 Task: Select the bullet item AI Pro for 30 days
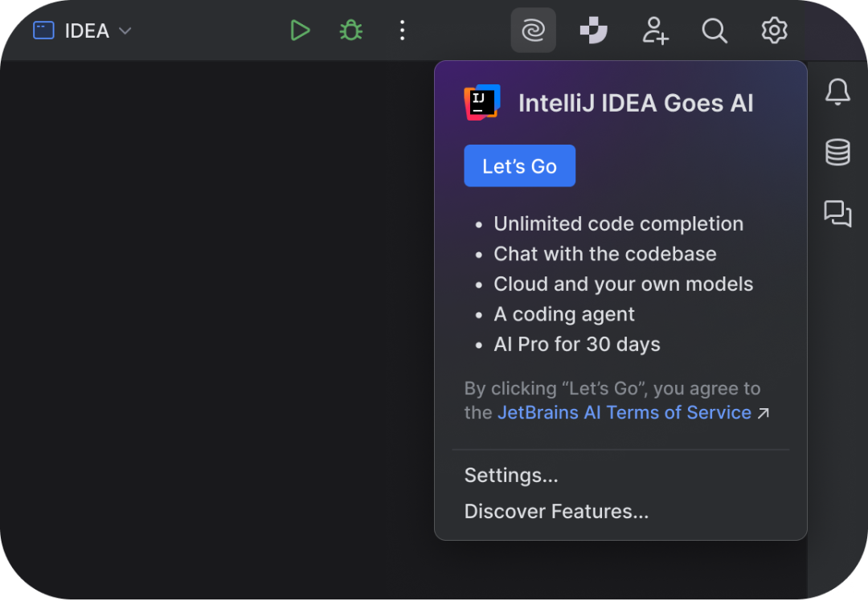click(x=576, y=344)
